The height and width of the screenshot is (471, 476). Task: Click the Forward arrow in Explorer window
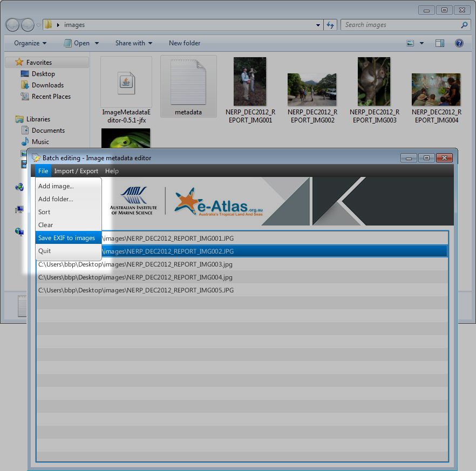[x=28, y=25]
